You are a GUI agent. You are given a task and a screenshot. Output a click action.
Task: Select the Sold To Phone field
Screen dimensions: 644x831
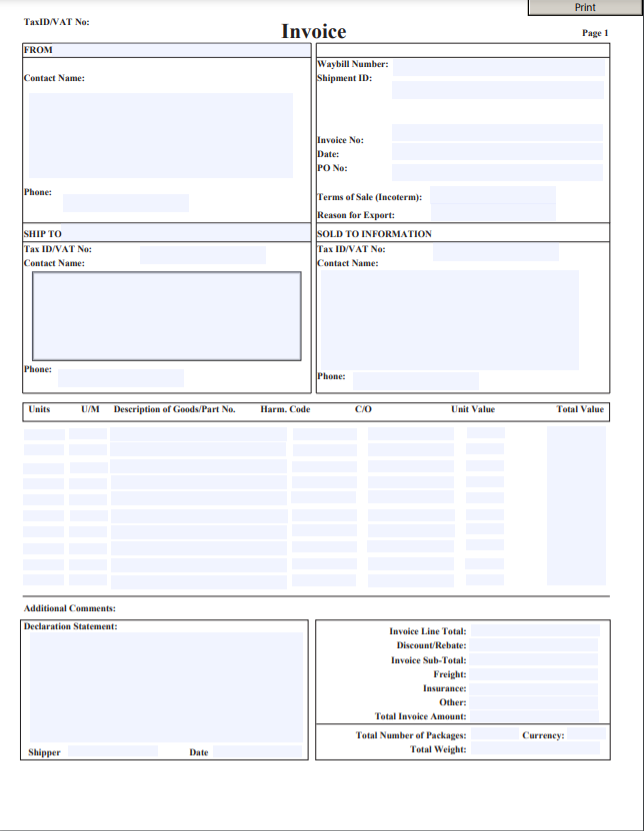point(415,381)
